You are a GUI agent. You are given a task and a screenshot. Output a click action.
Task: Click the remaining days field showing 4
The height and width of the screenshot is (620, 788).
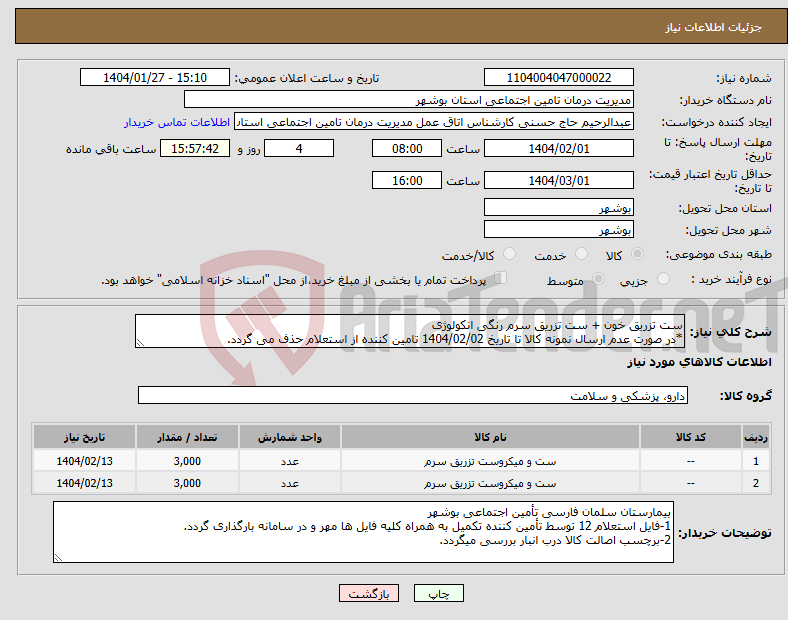click(299, 149)
